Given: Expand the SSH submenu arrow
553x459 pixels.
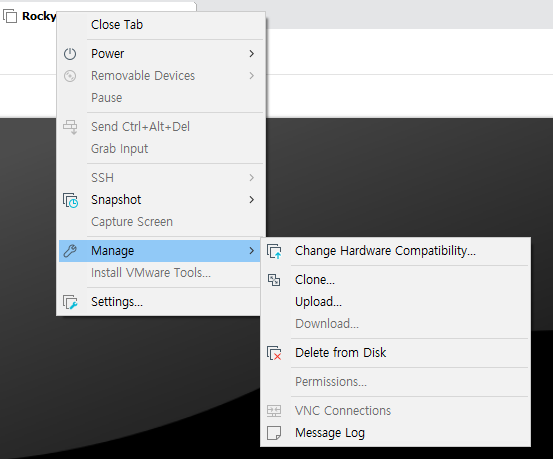Looking at the screenshot, I should [x=251, y=177].
